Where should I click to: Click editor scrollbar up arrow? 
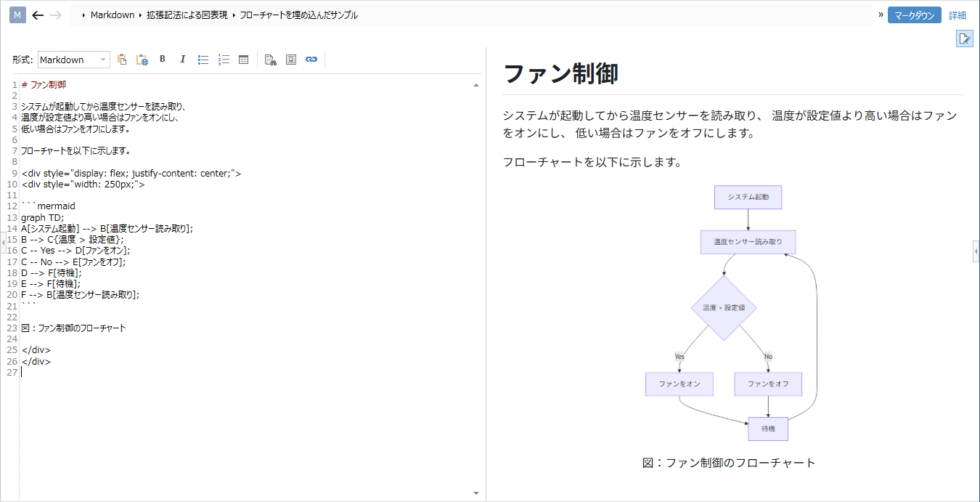[x=476, y=85]
